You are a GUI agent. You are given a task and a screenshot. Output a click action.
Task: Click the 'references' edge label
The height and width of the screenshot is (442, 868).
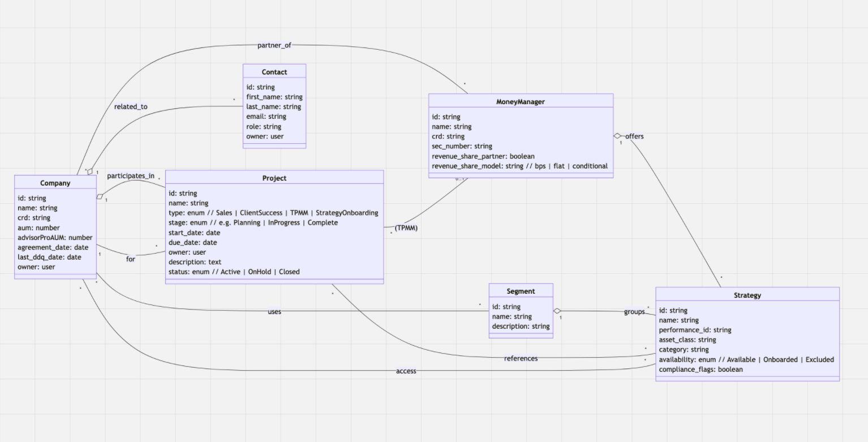pyautogui.click(x=520, y=359)
